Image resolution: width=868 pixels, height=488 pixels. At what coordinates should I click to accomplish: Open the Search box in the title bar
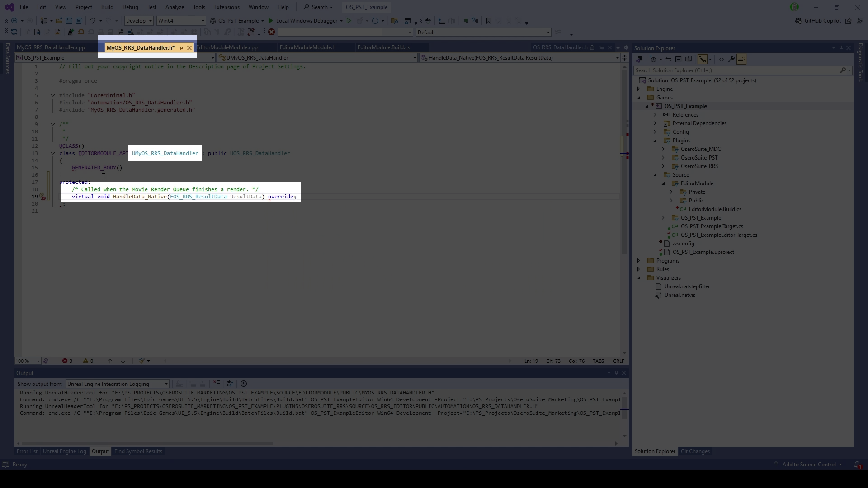pos(318,7)
